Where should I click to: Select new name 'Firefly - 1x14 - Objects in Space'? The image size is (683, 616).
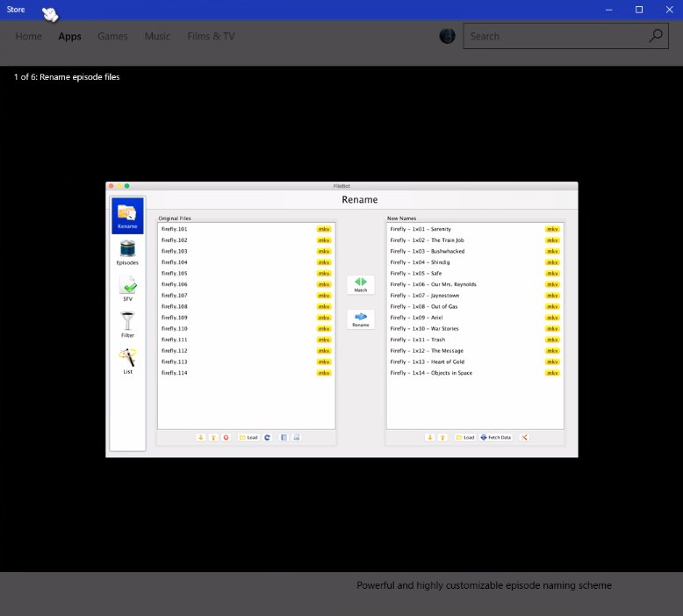point(475,373)
